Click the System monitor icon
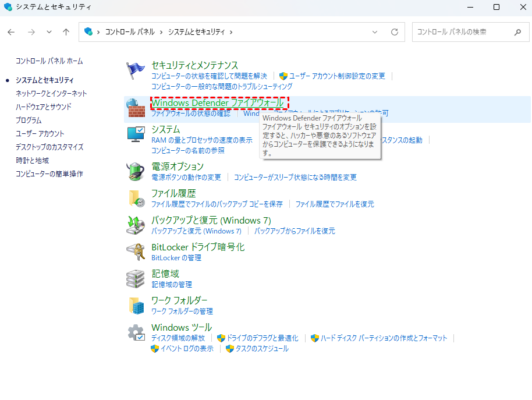This screenshot has height=400, width=532. point(136,134)
